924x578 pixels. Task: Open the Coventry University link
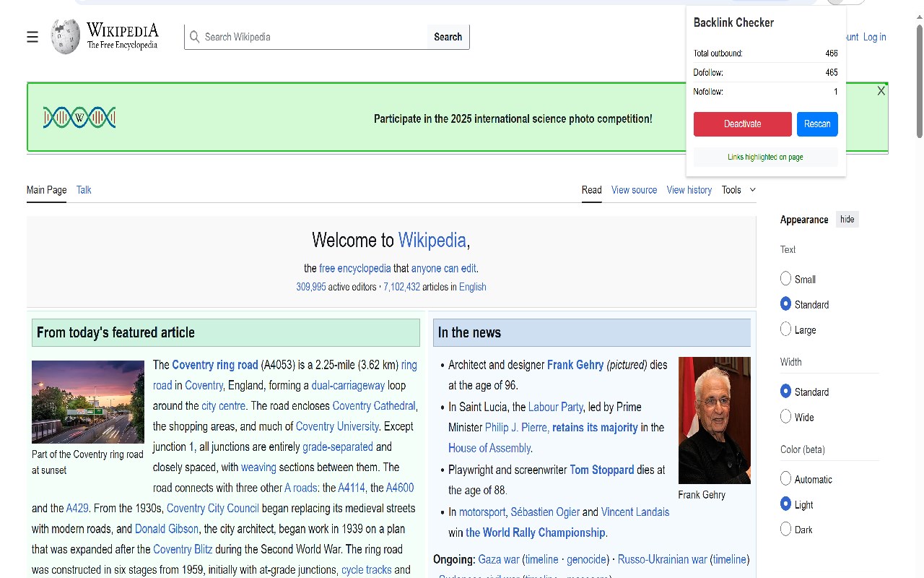[x=337, y=426]
